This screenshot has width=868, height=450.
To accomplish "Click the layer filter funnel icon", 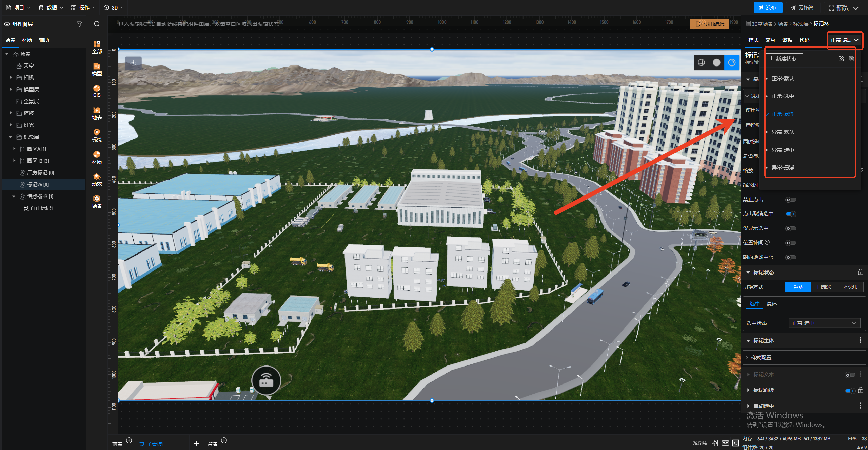I will 80,24.
